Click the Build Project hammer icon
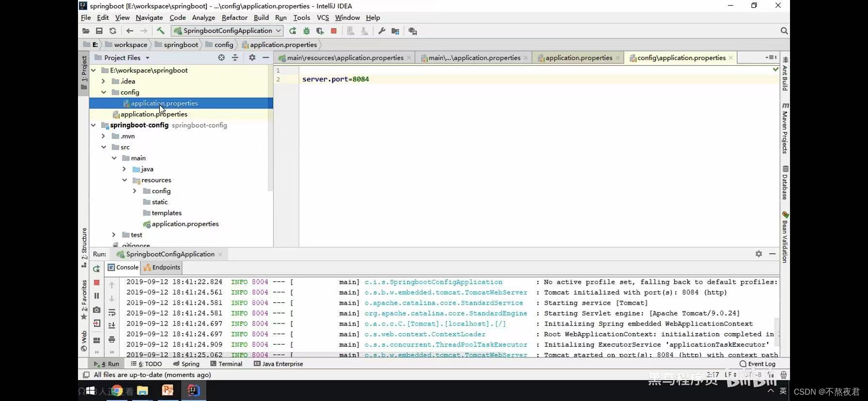The width and height of the screenshot is (868, 401). tap(161, 31)
